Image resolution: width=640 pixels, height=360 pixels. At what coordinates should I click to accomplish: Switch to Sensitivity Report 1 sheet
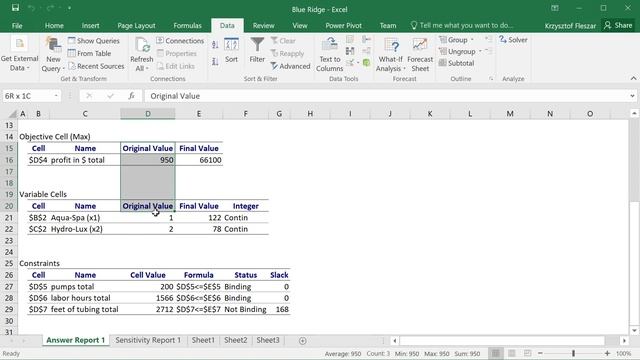tap(148, 340)
